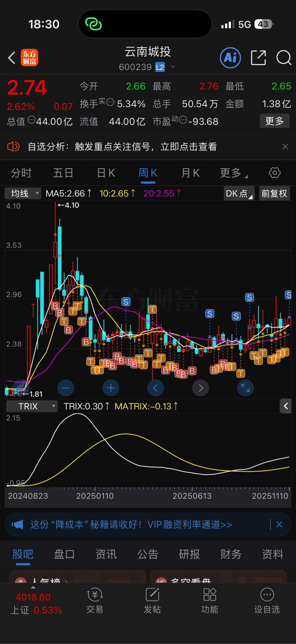Open 前复权 adjustment selector
296x644 pixels.
click(x=274, y=193)
